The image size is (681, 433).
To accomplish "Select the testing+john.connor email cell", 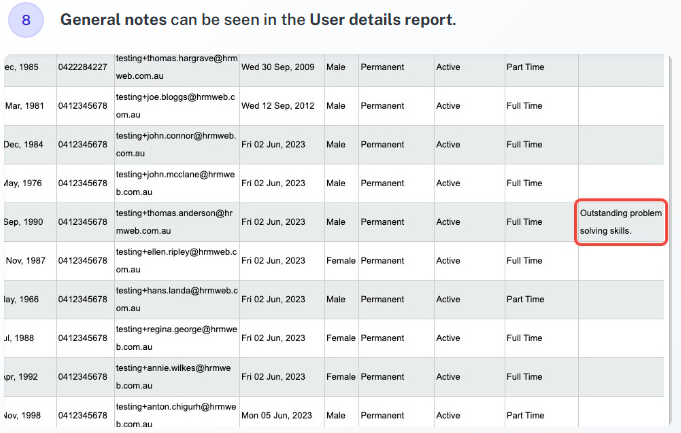I will 177,145.
